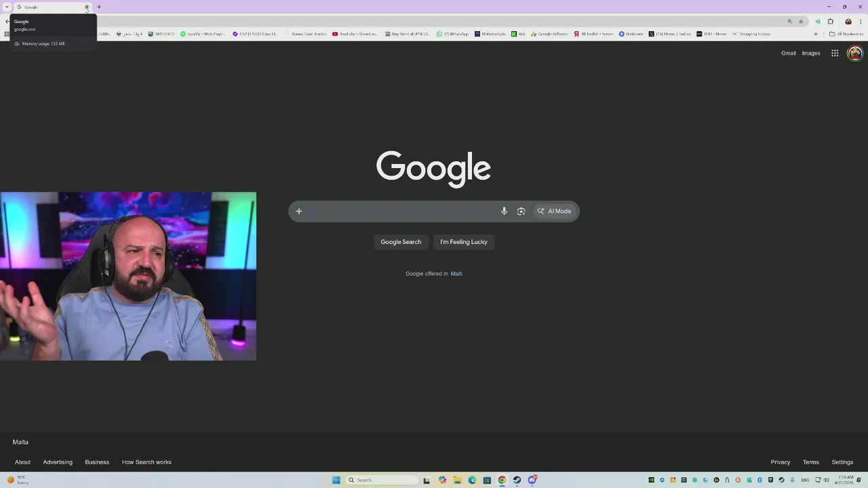868x488 pixels.
Task: Open Business footer link
Action: click(x=97, y=462)
